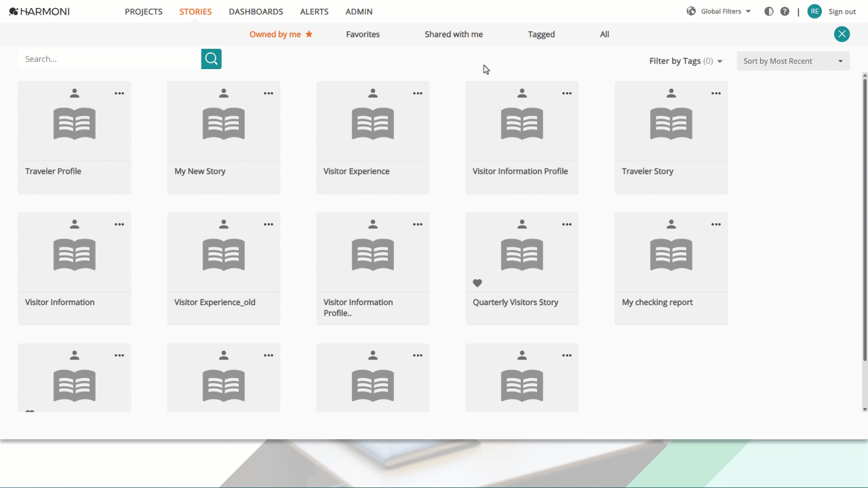Open Dashboards from top navigation
The image size is (868, 488).
[x=256, y=12]
